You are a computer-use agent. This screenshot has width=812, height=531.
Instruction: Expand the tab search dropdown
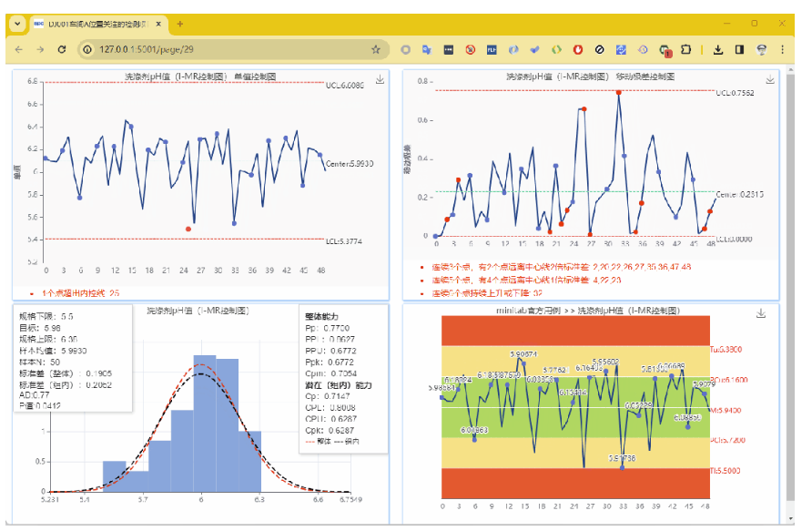click(x=16, y=24)
